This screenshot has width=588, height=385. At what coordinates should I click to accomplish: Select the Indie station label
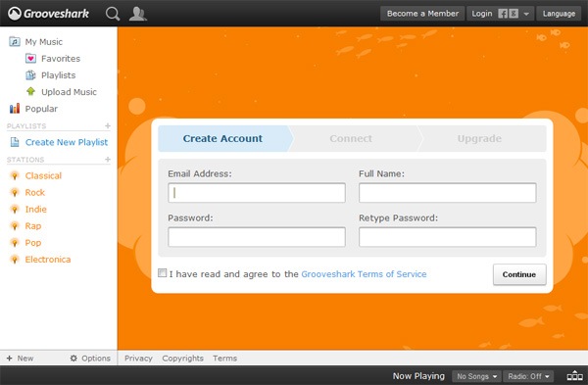[35, 210]
